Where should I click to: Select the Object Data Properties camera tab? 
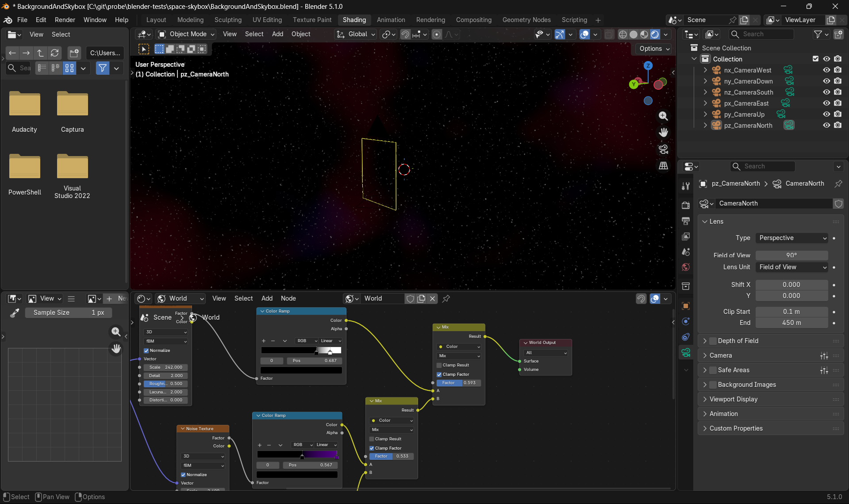pyautogui.click(x=686, y=352)
